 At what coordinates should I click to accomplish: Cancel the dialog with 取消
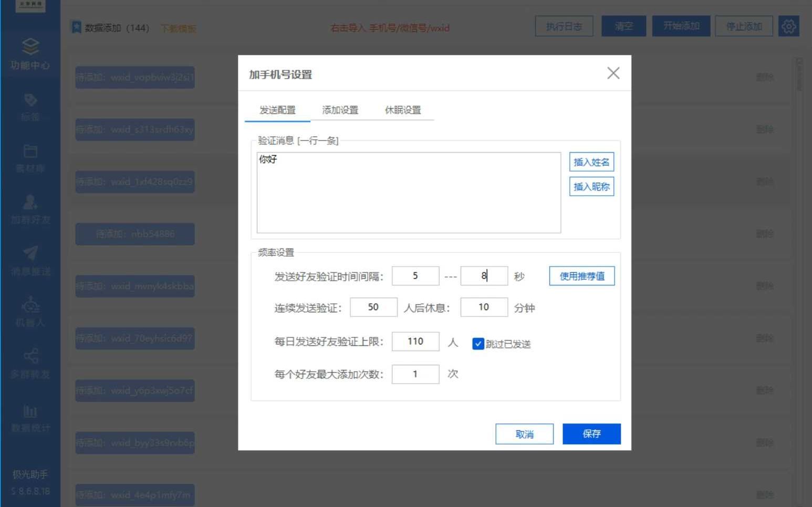pos(524,434)
